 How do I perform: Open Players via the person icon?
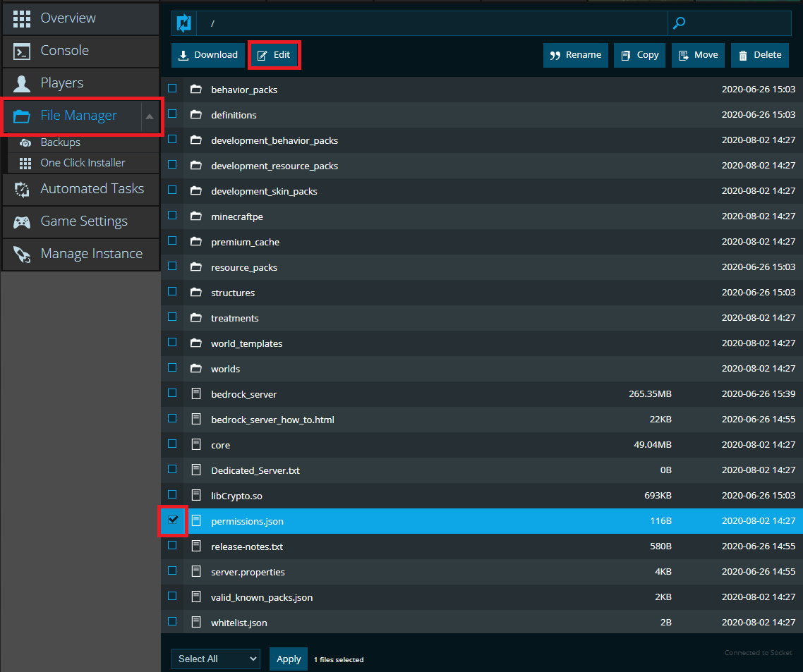pyautogui.click(x=22, y=83)
